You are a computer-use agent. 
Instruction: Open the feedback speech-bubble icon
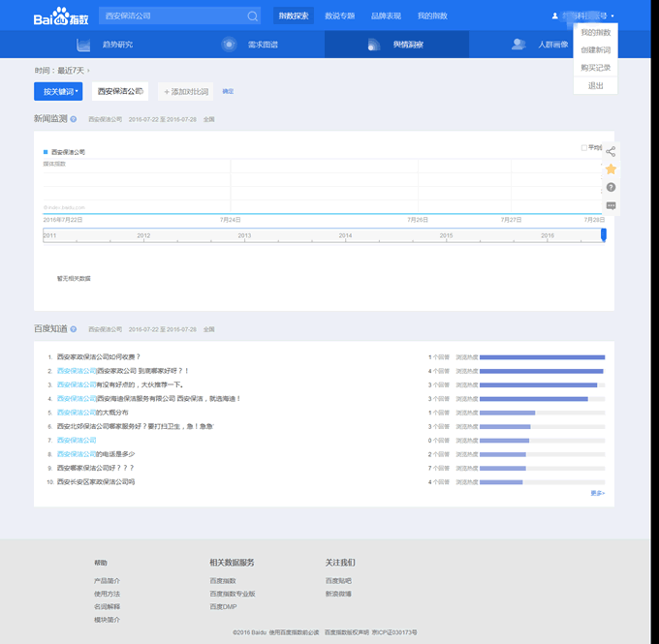click(x=611, y=205)
